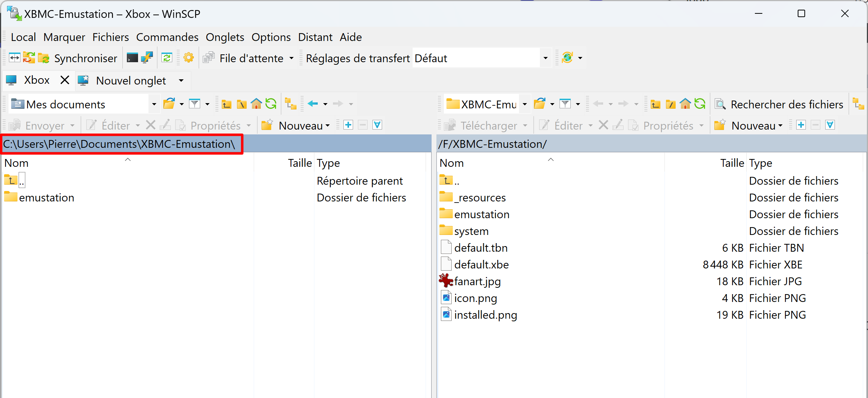Click the orange-green sync icon left of the Synchroniser folder
Viewport: 868px width, 398px height.
point(29,58)
